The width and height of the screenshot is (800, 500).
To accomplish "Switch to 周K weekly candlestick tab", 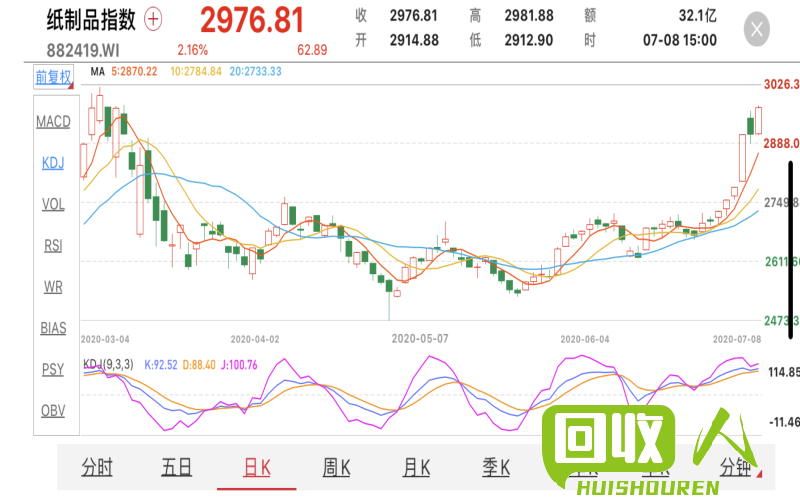I will pyautogui.click(x=336, y=467).
